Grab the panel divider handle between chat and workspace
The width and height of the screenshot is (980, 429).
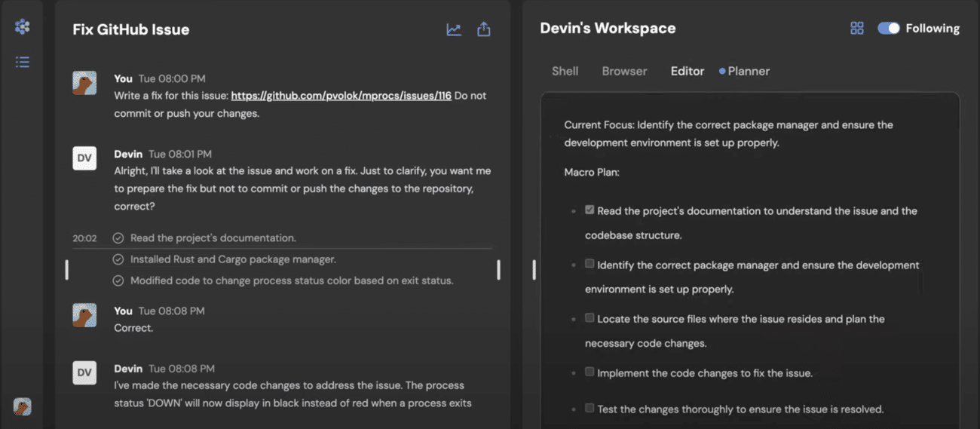tap(534, 269)
